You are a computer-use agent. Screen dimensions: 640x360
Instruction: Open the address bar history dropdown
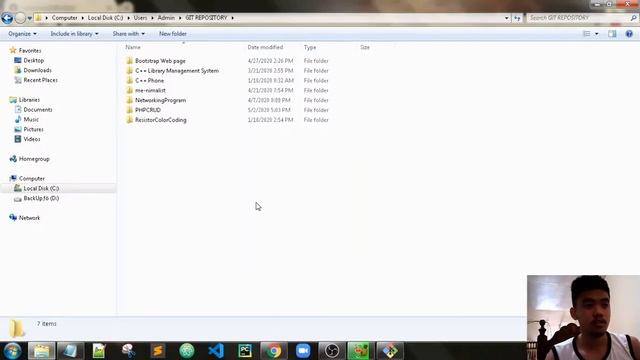click(507, 18)
